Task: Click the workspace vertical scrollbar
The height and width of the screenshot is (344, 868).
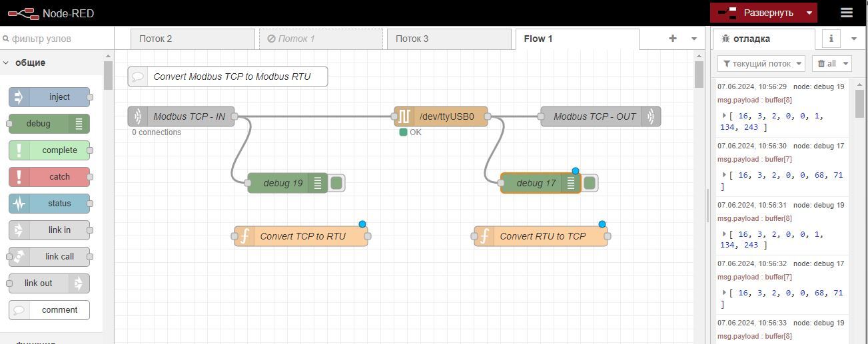Action: pyautogui.click(x=699, y=75)
